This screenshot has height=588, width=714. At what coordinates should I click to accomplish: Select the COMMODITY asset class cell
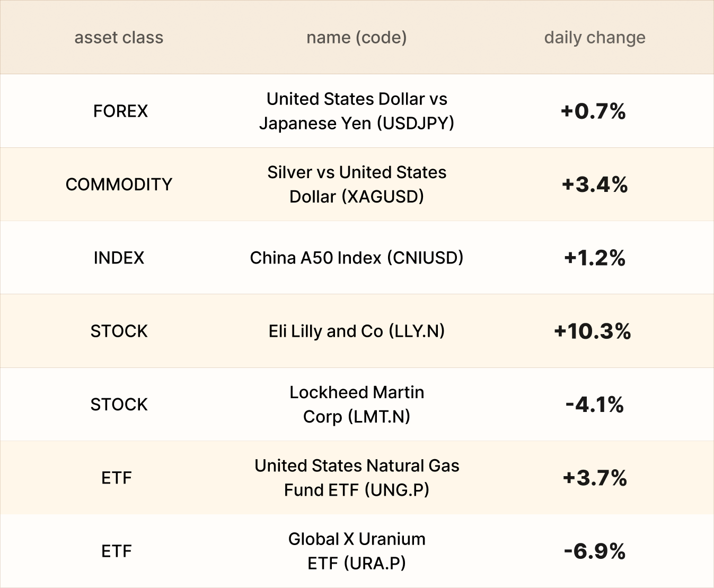[x=119, y=185]
